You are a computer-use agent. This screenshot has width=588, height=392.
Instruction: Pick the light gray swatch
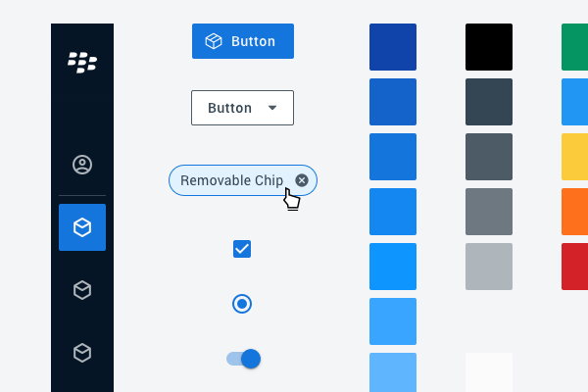coord(489,267)
